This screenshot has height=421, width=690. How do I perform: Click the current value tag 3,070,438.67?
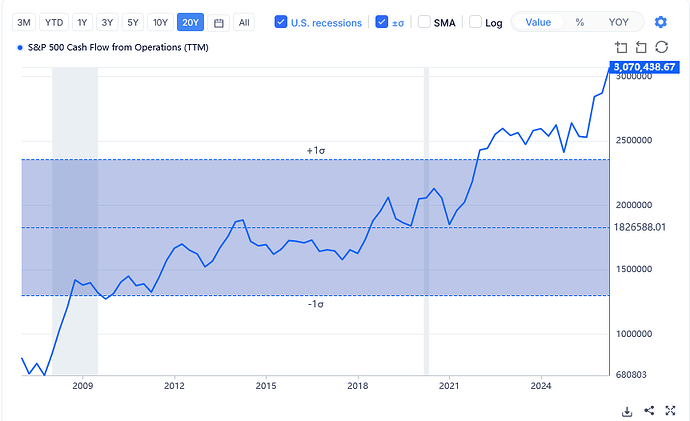coord(644,67)
